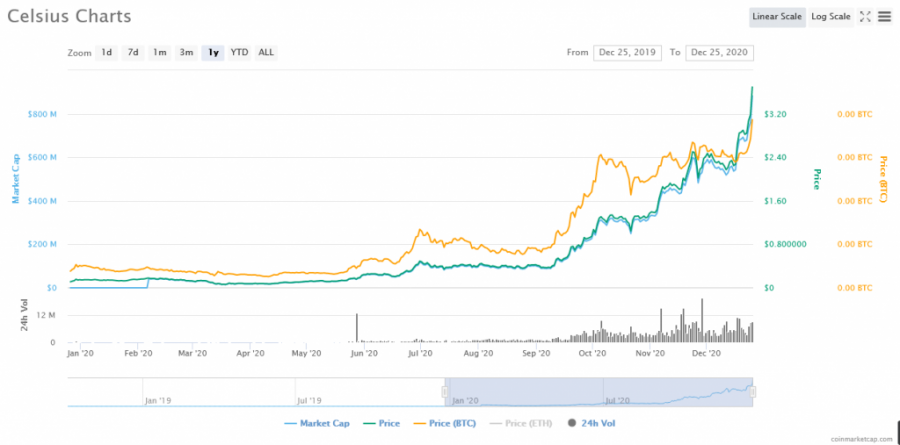This screenshot has width=900, height=445.
Task: Set zoom to 1m
Action: click(x=160, y=53)
